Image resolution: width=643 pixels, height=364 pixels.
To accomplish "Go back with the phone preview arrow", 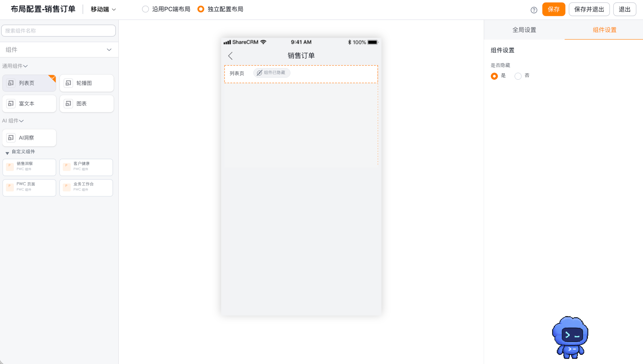I will [230, 56].
